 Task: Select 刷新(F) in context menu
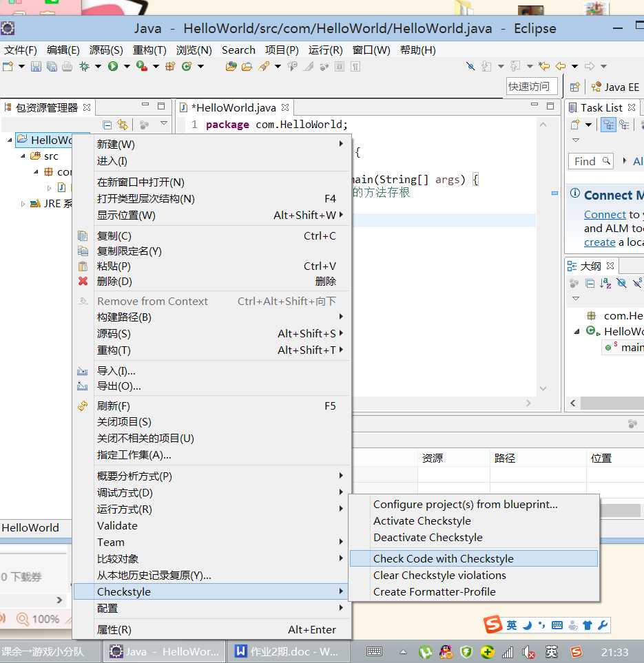[211, 406]
